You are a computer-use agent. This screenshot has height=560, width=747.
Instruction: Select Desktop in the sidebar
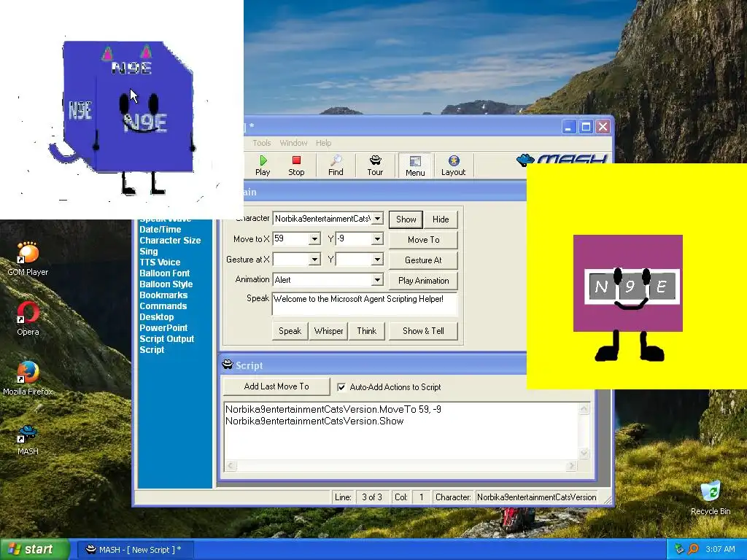pos(156,316)
